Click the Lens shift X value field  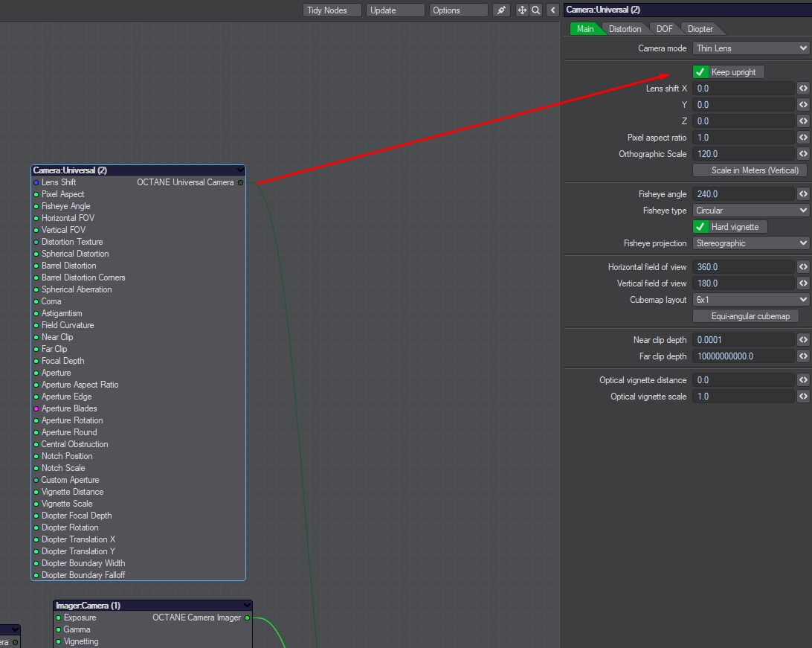coord(744,89)
